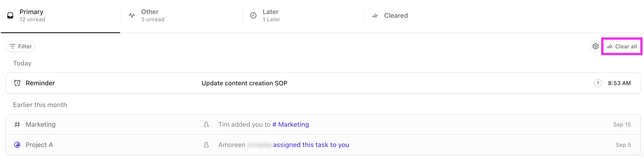Viewport: 644px width, 158px height.
Task: Open the Filter dropdown
Action: 20,47
